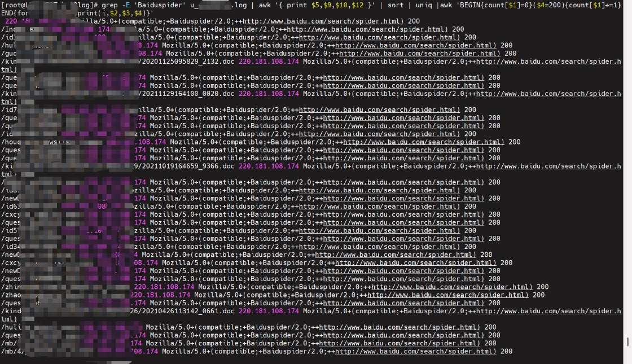Open the spider.html link on the /id34 row

point(379,247)
